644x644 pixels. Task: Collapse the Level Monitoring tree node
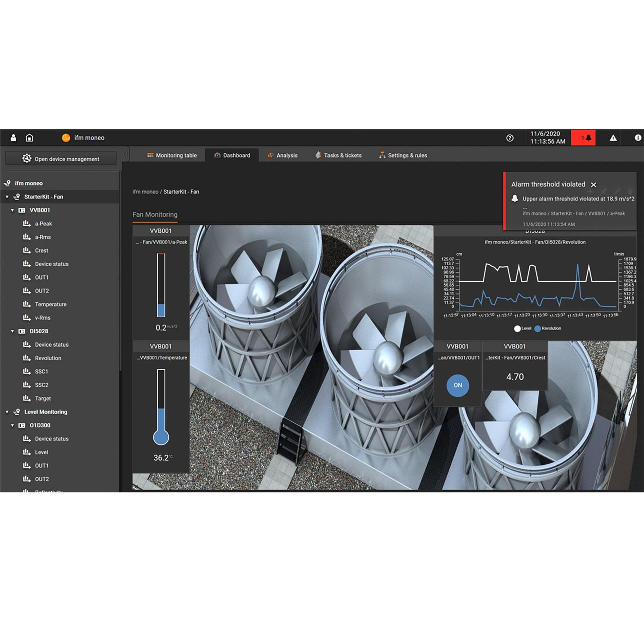click(x=7, y=412)
